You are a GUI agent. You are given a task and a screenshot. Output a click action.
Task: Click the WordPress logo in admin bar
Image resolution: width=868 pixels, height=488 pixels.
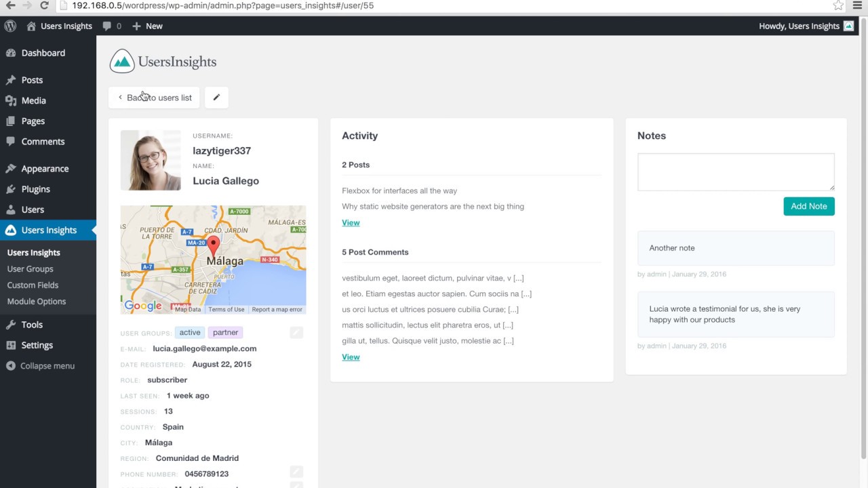(x=10, y=26)
